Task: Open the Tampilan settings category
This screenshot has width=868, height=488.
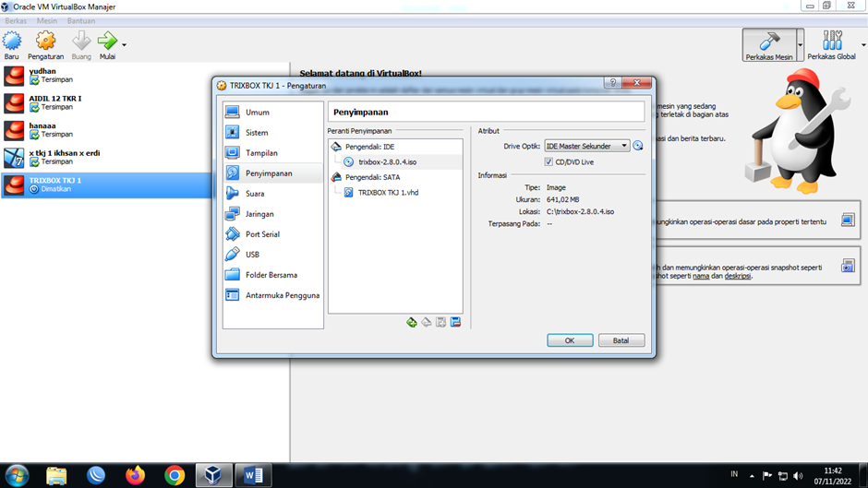Action: [x=273, y=153]
